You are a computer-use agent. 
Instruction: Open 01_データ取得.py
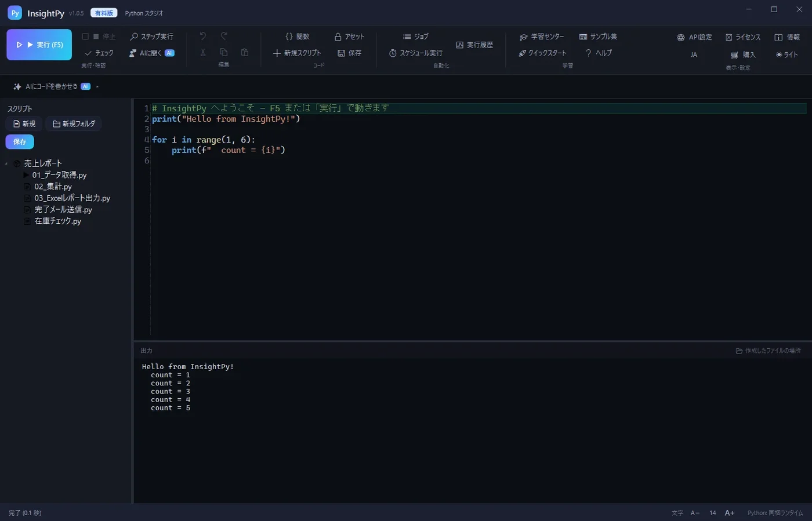tap(59, 175)
